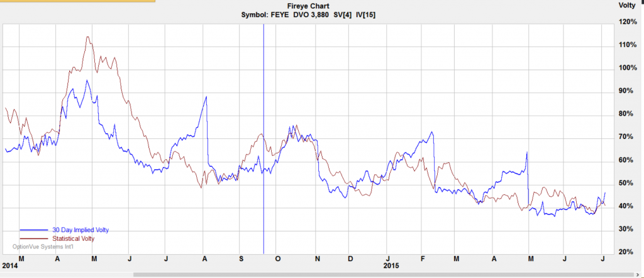The width and height of the screenshot is (644, 278).
Task: Select the '30 Day Implied Volty' legend label
Action: [x=80, y=230]
